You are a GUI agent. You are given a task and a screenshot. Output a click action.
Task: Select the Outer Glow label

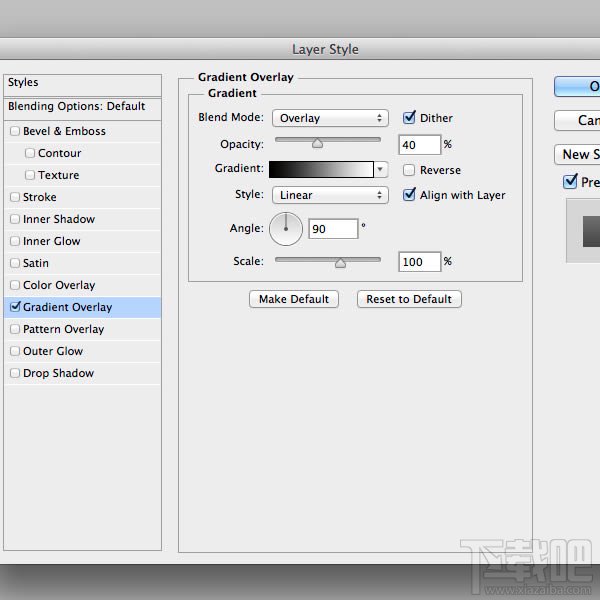[x=53, y=351]
